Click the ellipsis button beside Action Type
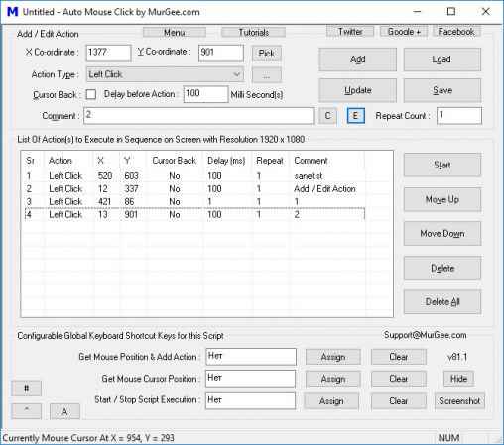 (267, 74)
